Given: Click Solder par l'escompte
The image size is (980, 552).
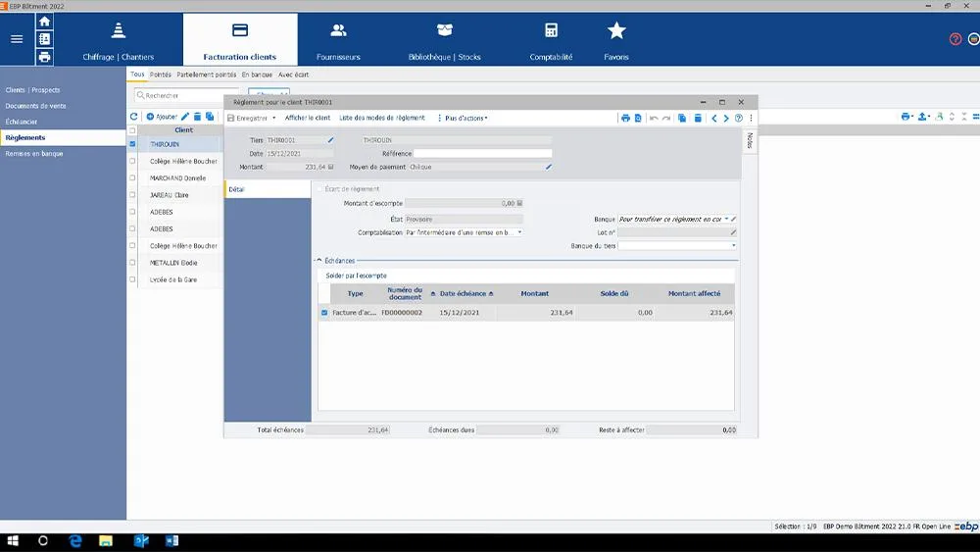Looking at the screenshot, I should 357,276.
